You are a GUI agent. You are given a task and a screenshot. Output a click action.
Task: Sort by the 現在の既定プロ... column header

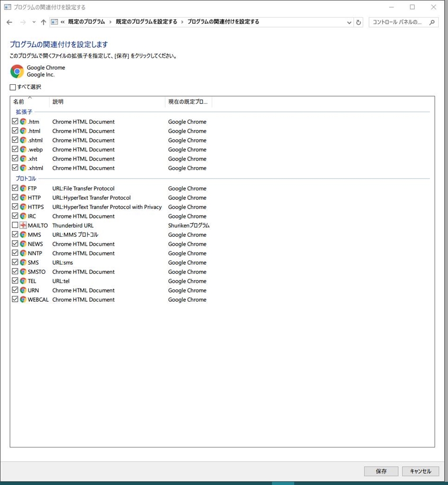click(188, 102)
